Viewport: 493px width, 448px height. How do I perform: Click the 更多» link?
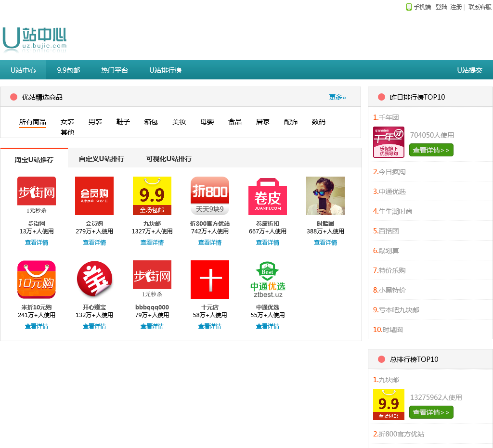click(337, 97)
